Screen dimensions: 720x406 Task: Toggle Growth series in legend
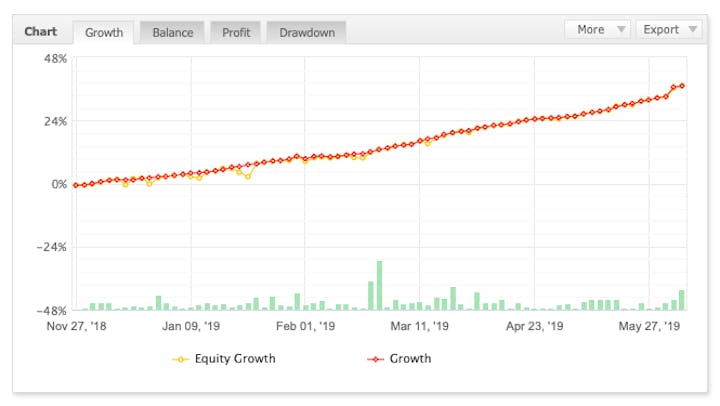click(x=399, y=359)
